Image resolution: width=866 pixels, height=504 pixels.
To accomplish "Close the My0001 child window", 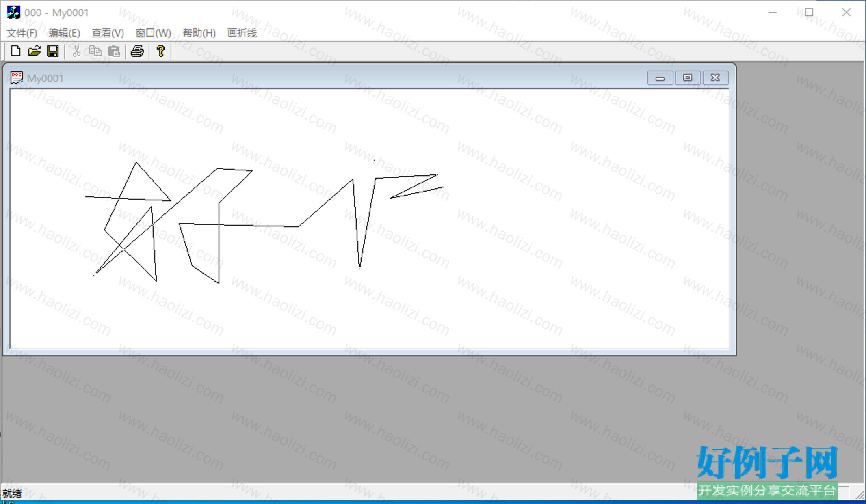I will (715, 78).
